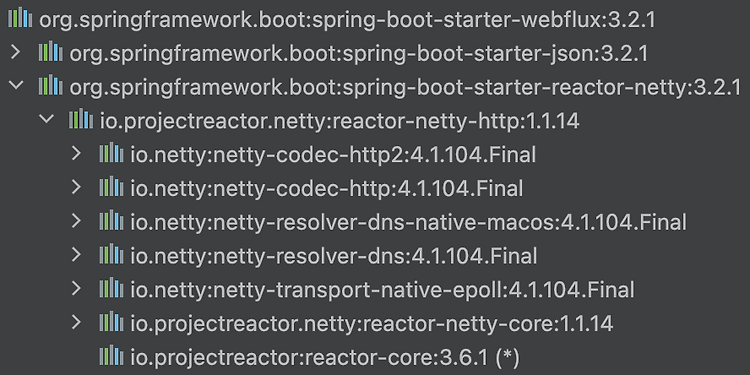
Task: Expand netty-resolver-dns:4.1.104.Final node
Action: click(77, 254)
